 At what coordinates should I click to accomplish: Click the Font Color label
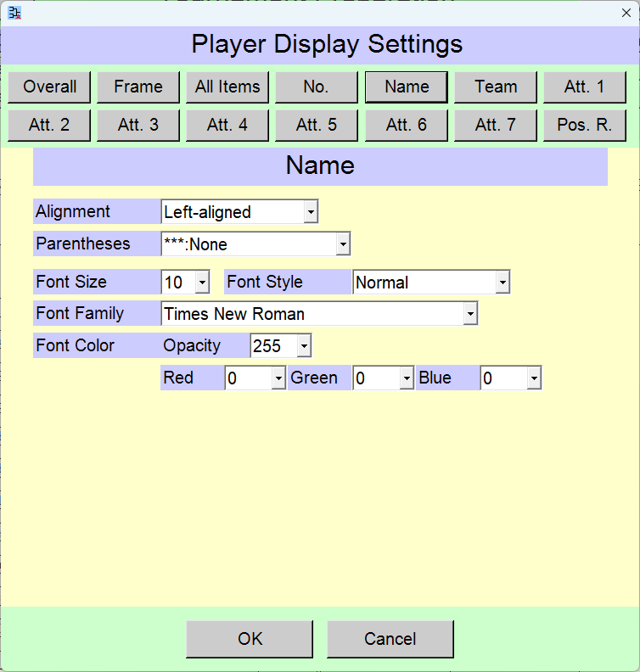(x=75, y=345)
